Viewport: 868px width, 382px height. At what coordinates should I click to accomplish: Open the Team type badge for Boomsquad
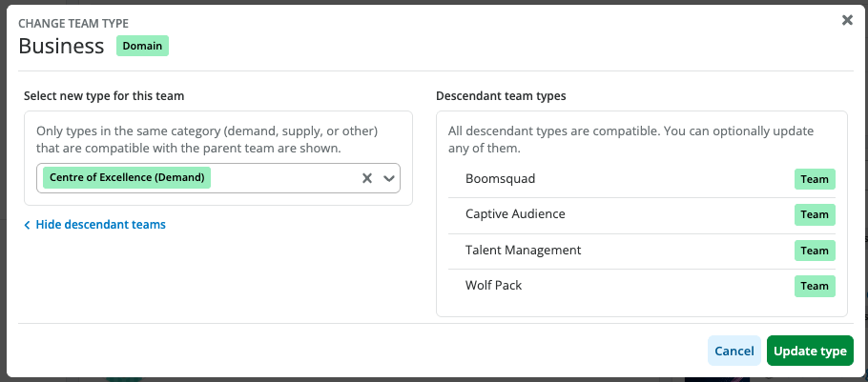[x=815, y=179]
